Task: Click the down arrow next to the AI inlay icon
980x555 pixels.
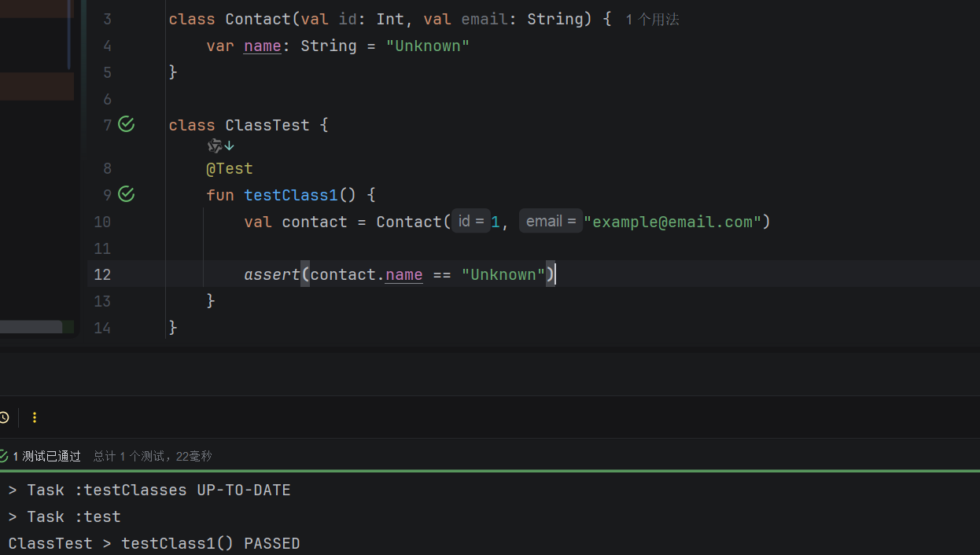Action: tap(230, 145)
